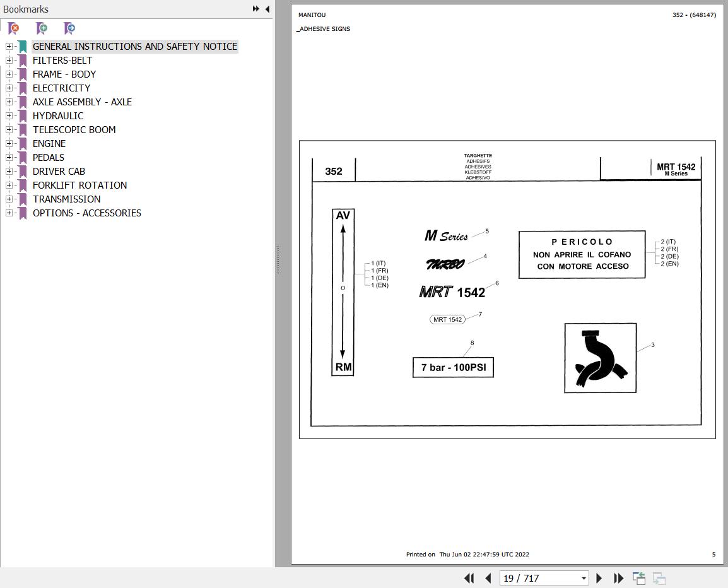Click the ADHESIVE SIGNS page heading
This screenshot has width=728, height=588.
[324, 29]
